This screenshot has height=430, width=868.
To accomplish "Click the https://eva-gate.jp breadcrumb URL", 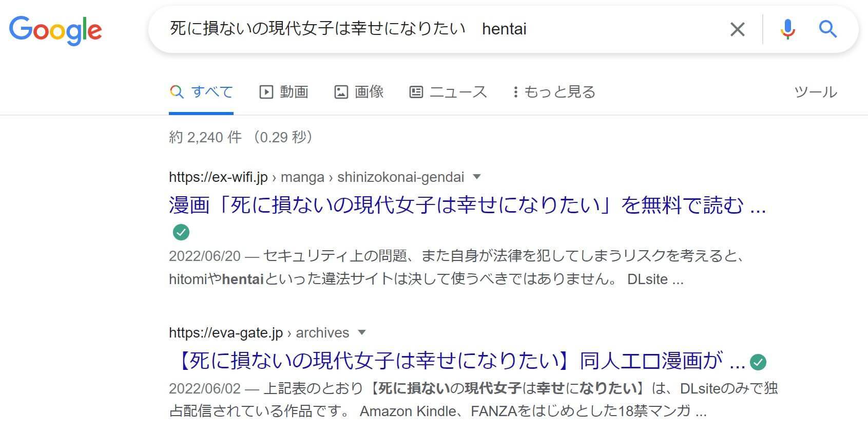I will (x=226, y=333).
